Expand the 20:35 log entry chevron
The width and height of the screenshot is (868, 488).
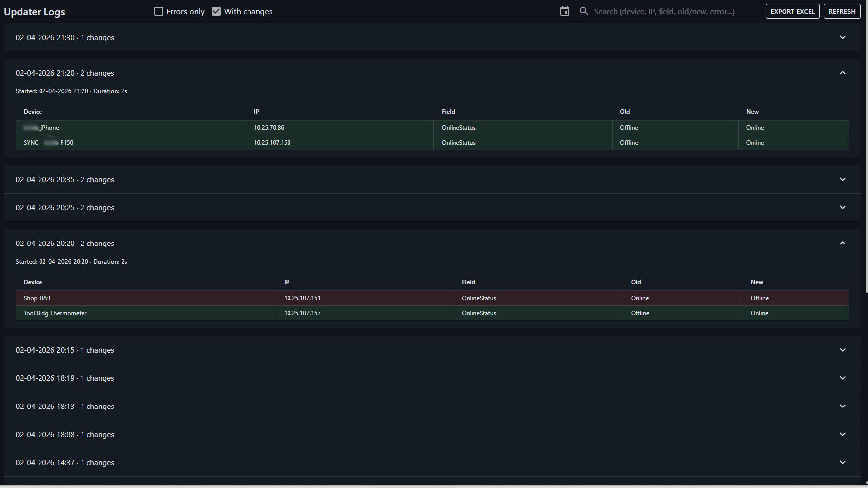842,179
